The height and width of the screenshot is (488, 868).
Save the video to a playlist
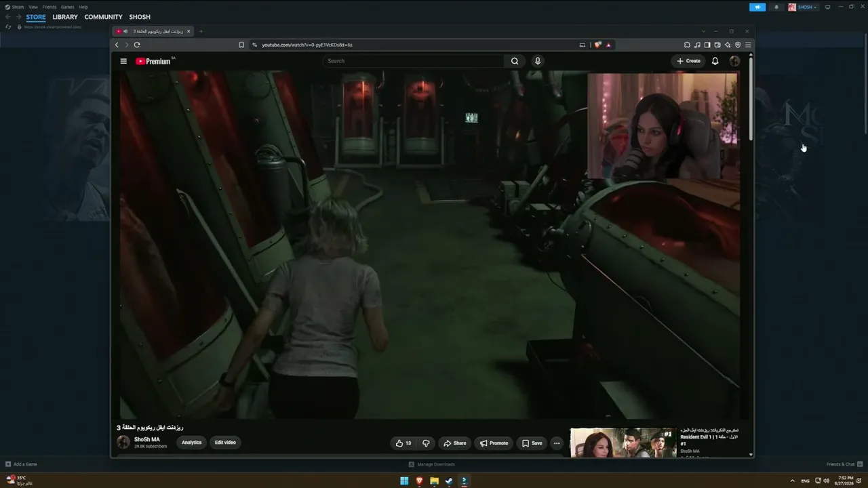click(532, 443)
